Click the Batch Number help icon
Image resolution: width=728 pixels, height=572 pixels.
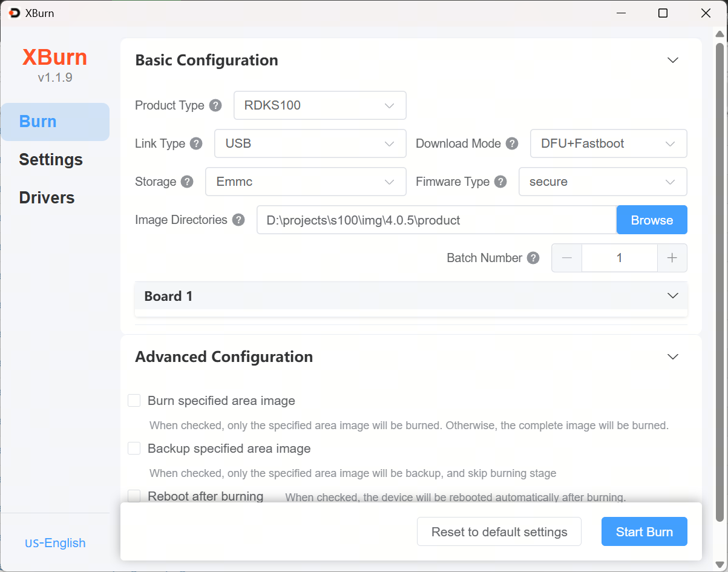(533, 258)
